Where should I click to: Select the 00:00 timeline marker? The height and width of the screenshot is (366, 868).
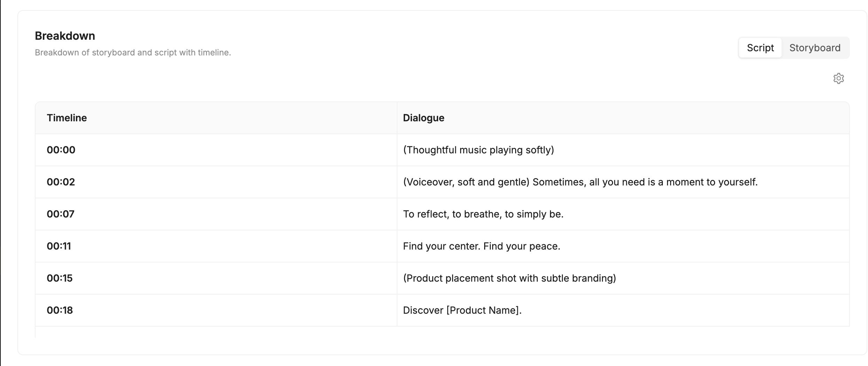pos(61,150)
